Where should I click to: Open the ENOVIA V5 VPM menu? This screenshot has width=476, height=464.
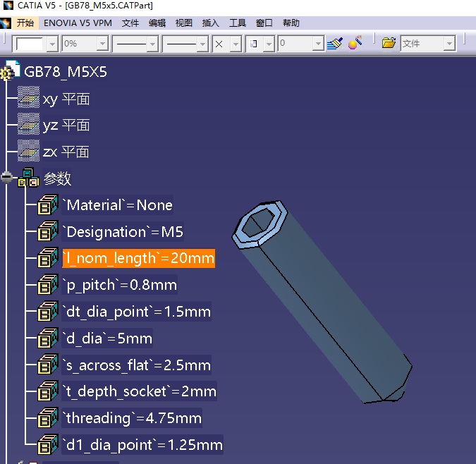coord(78,23)
